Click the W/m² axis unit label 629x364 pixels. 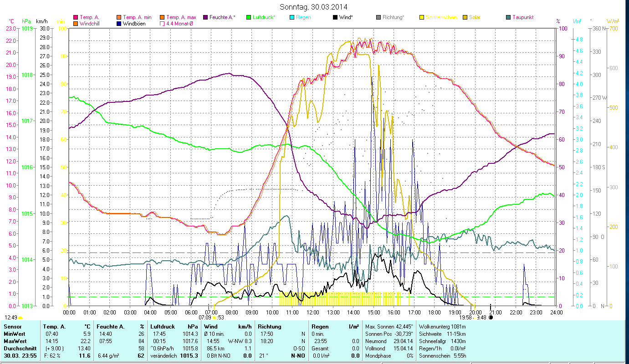pos(613,21)
